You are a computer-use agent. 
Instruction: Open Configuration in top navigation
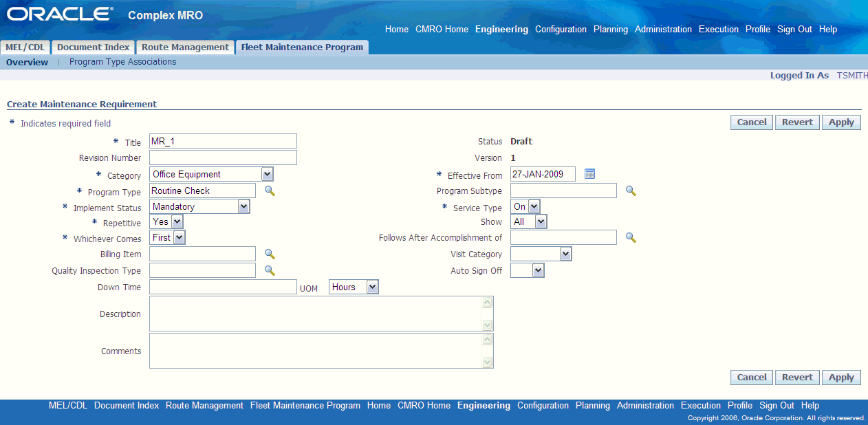[x=561, y=30]
